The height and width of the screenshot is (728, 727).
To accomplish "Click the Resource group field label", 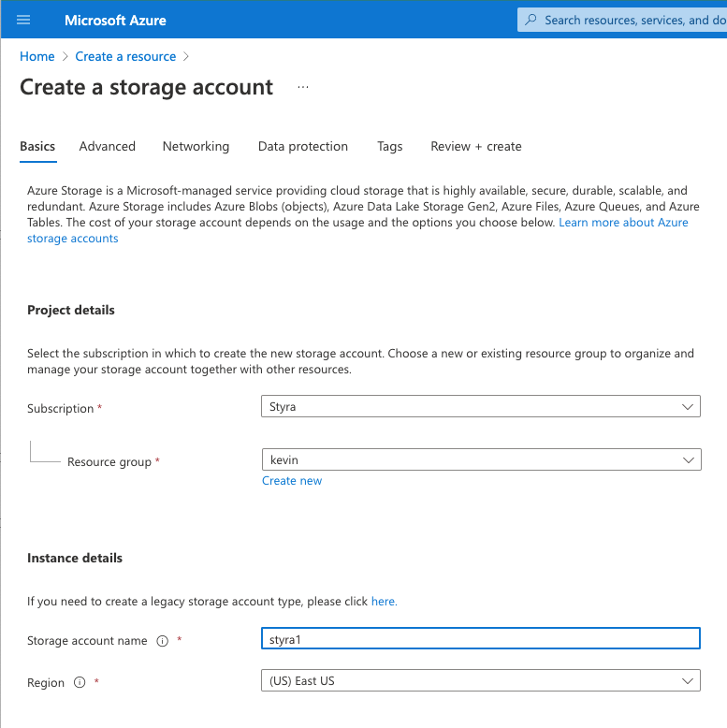I will [109, 462].
